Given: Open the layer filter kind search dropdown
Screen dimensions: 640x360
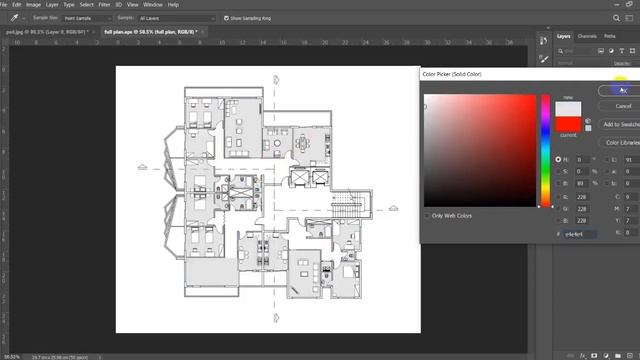Looking at the screenshot, I should [x=575, y=51].
